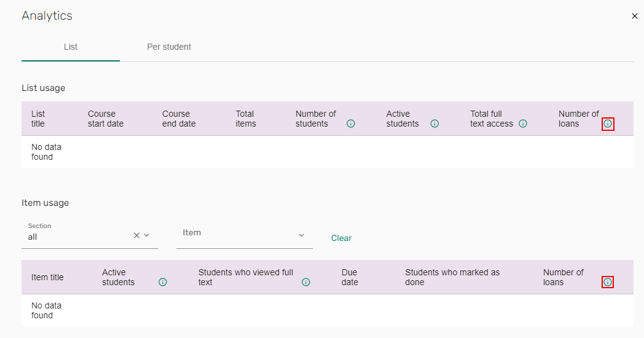This screenshot has height=338, width=644.
Task: Switch to the Per student tab
Action: coord(169,47)
